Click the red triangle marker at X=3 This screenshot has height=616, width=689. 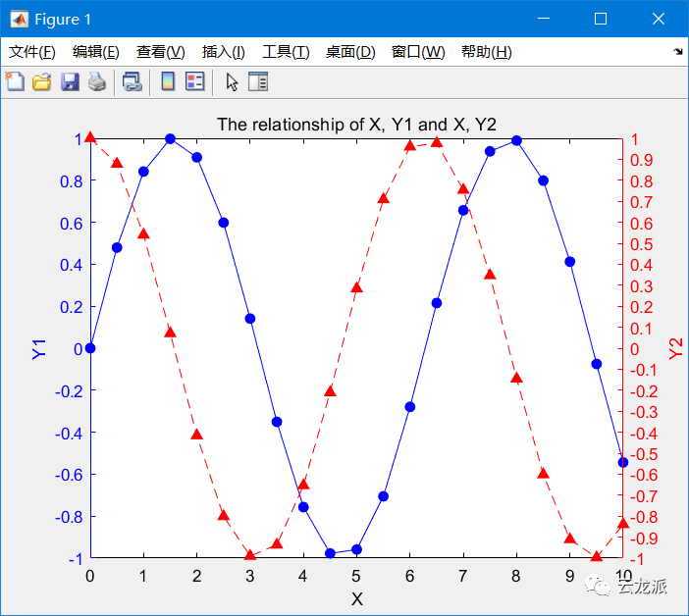[x=250, y=555]
